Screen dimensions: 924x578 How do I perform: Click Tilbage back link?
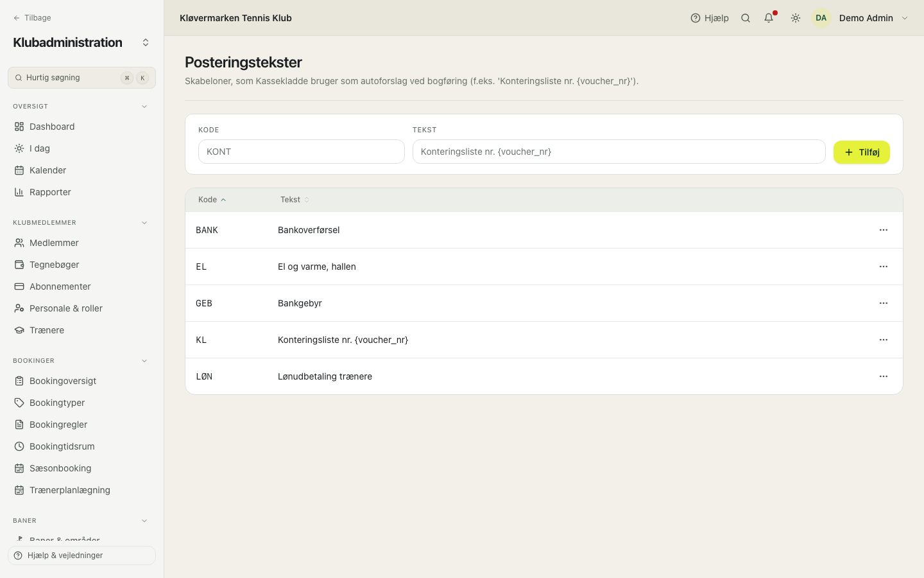(32, 18)
